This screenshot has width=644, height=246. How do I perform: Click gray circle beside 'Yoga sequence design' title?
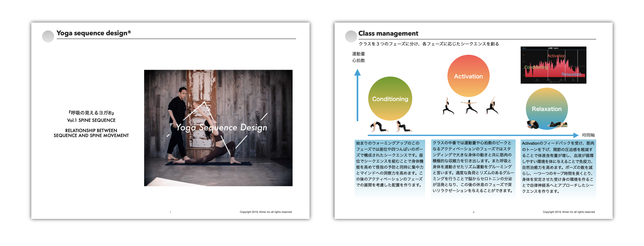pos(48,36)
